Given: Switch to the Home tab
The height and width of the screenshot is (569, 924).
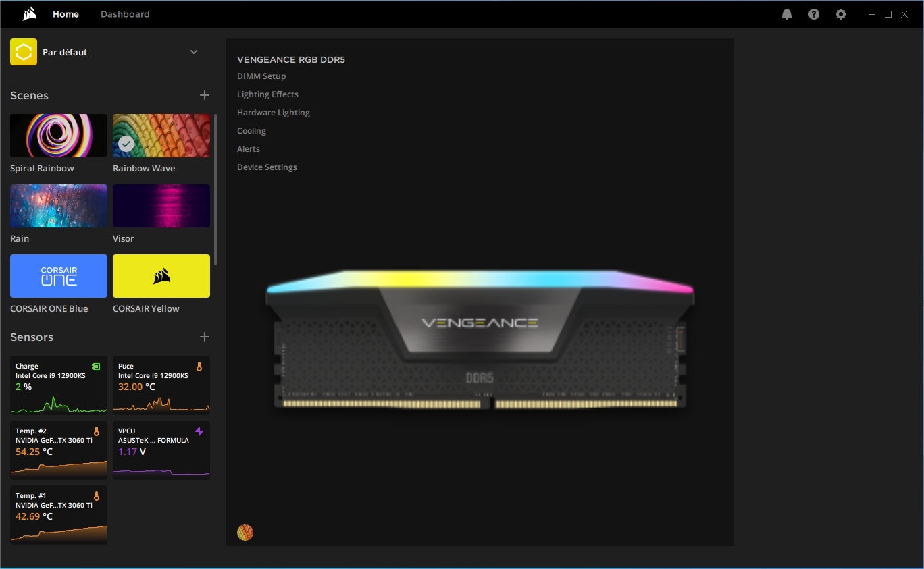Looking at the screenshot, I should click(x=66, y=13).
